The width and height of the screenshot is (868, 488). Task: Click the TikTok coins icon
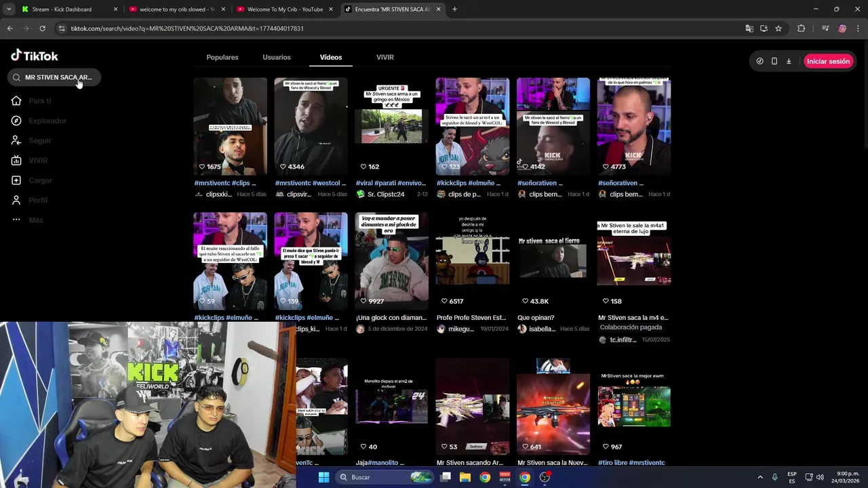pos(759,61)
